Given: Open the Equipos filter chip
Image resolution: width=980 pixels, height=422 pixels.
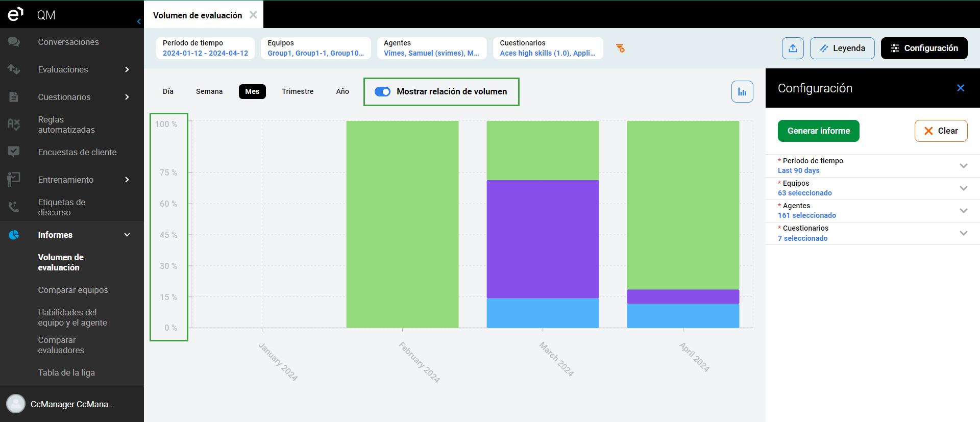Looking at the screenshot, I should [x=315, y=48].
